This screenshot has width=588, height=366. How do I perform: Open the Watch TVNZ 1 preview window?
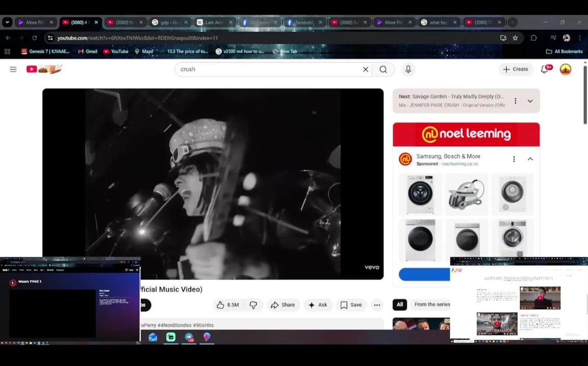click(x=70, y=300)
